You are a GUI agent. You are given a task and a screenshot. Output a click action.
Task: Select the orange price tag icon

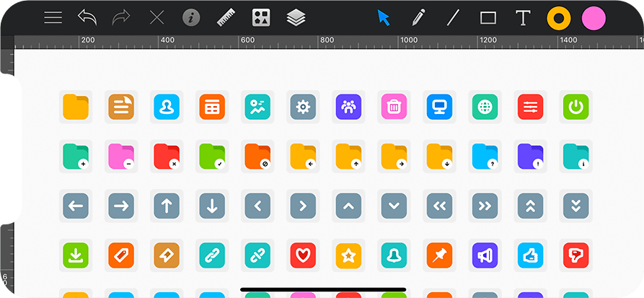121,255
